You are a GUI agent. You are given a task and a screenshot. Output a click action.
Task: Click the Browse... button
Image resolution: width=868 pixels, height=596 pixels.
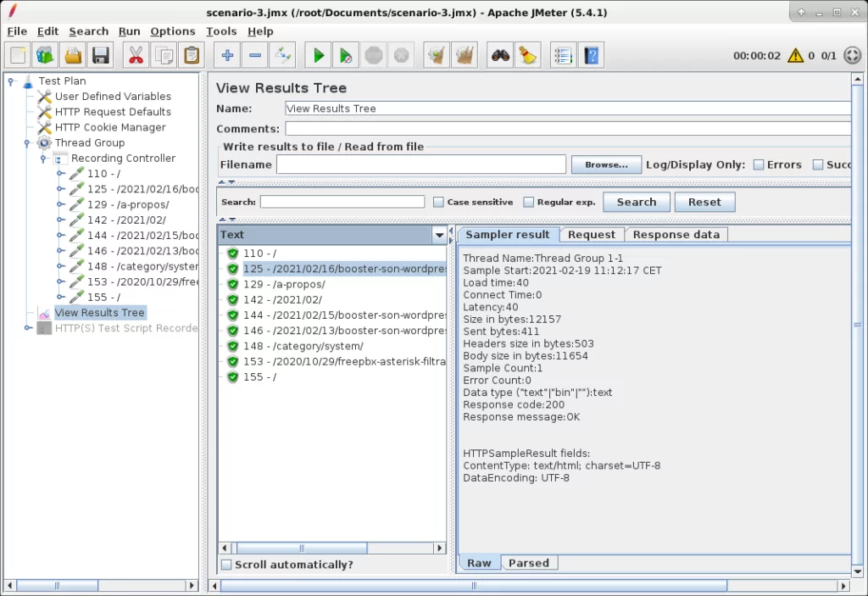pos(606,164)
